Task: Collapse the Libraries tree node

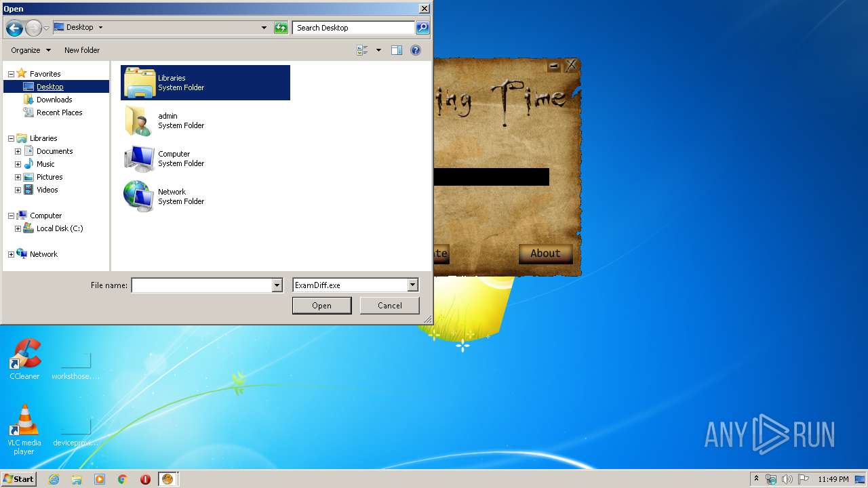Action: (x=11, y=138)
